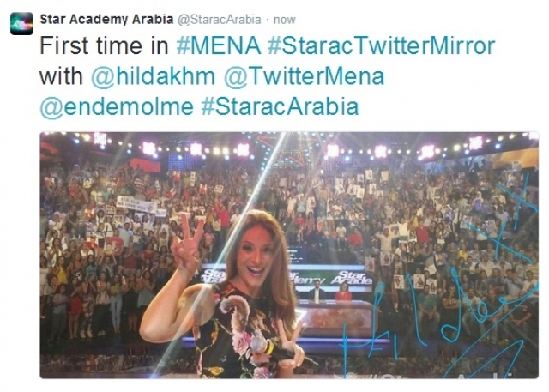Screen dimensions: 549x392
Task: Click the "First time in" tweet text
Action: (105, 45)
